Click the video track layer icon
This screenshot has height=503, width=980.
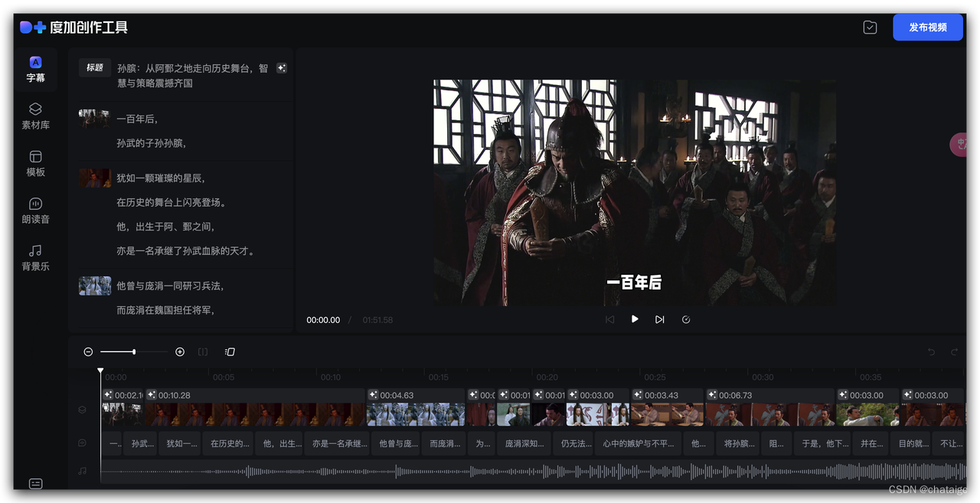(x=83, y=410)
